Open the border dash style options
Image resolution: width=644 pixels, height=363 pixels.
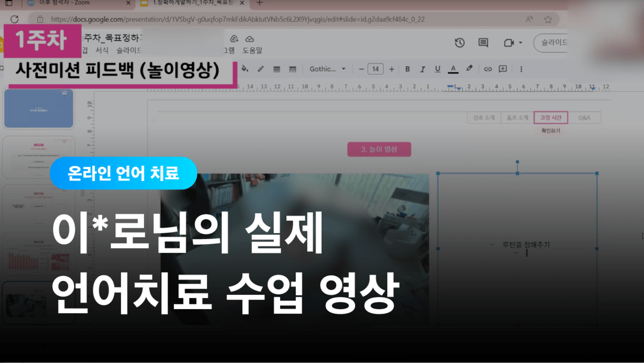click(293, 69)
